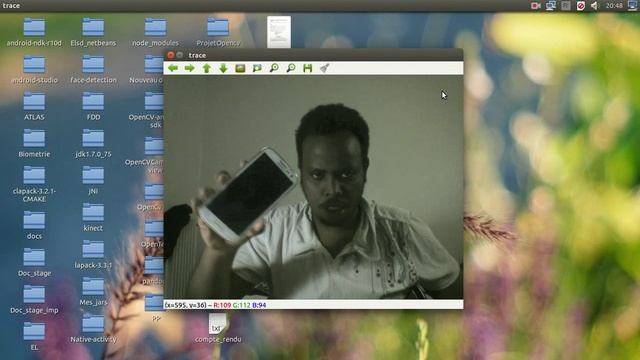The width and height of the screenshot is (640, 360).
Task: Zoom in with the first magnifier icon
Action: click(274, 68)
